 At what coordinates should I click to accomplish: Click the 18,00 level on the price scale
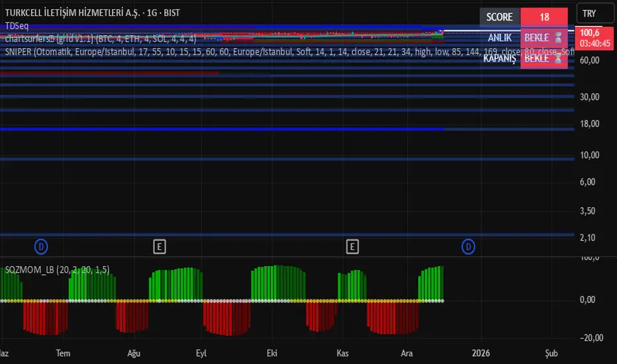[x=590, y=124]
